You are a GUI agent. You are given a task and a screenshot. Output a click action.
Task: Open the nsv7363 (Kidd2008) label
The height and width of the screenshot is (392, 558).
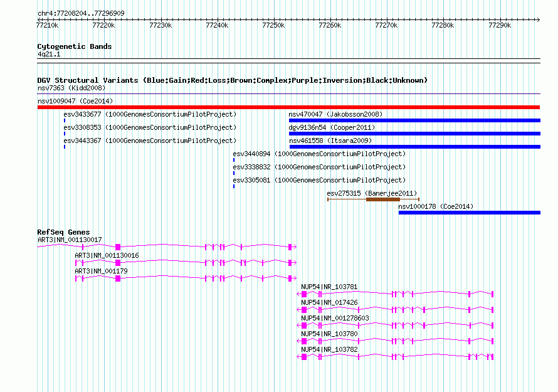tap(71, 88)
